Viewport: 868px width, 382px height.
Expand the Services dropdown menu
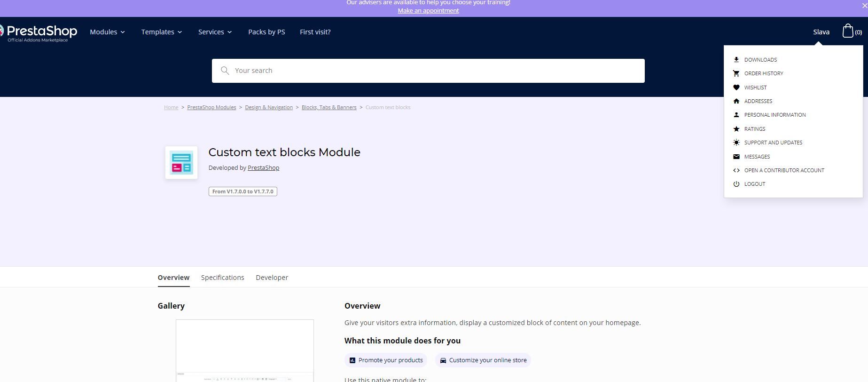coord(215,32)
